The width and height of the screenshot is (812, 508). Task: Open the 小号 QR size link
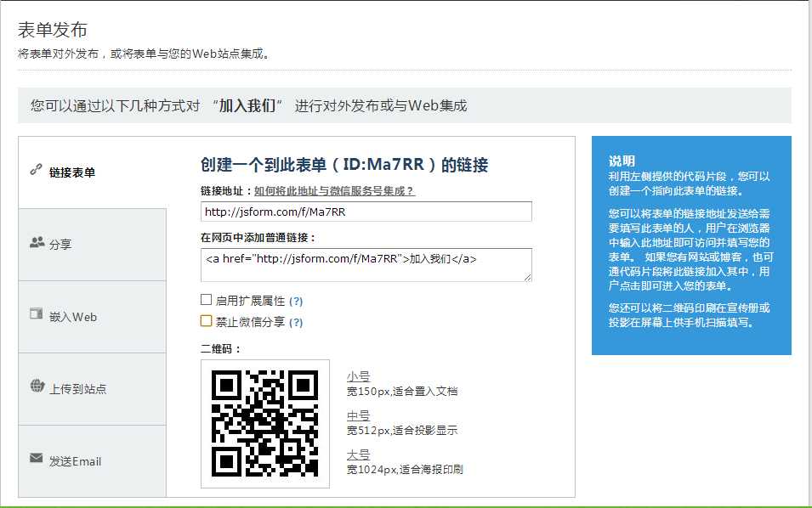point(358,376)
